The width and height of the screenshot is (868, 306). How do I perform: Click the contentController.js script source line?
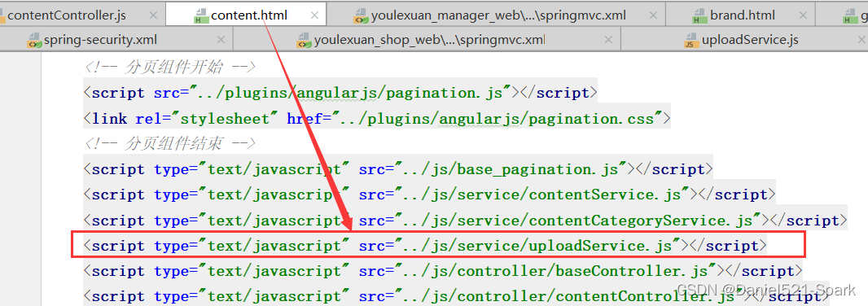point(457,296)
